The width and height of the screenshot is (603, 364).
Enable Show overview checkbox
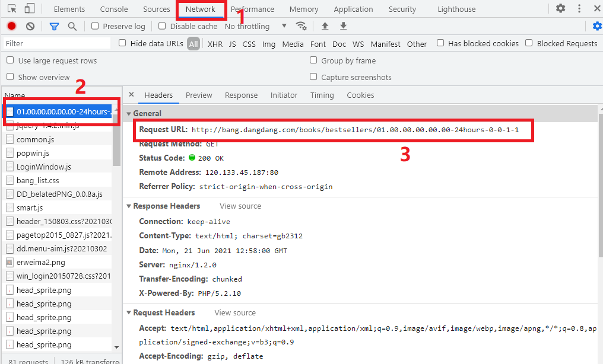[10, 76]
